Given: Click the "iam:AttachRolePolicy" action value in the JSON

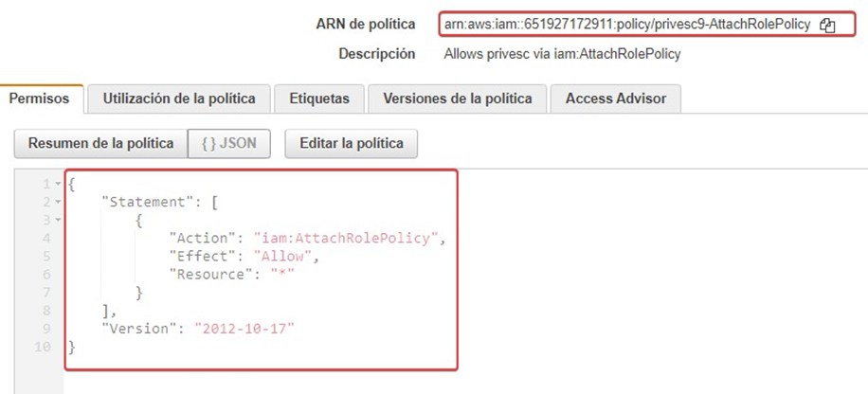Looking at the screenshot, I should [346, 238].
